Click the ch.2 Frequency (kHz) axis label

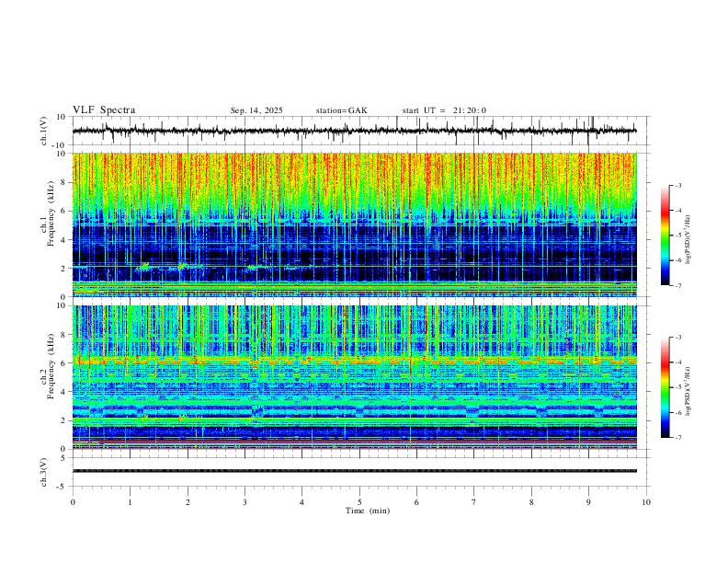(x=48, y=366)
